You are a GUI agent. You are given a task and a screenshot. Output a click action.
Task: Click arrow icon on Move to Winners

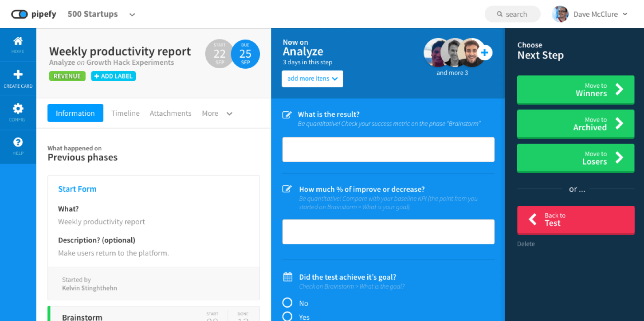point(619,90)
